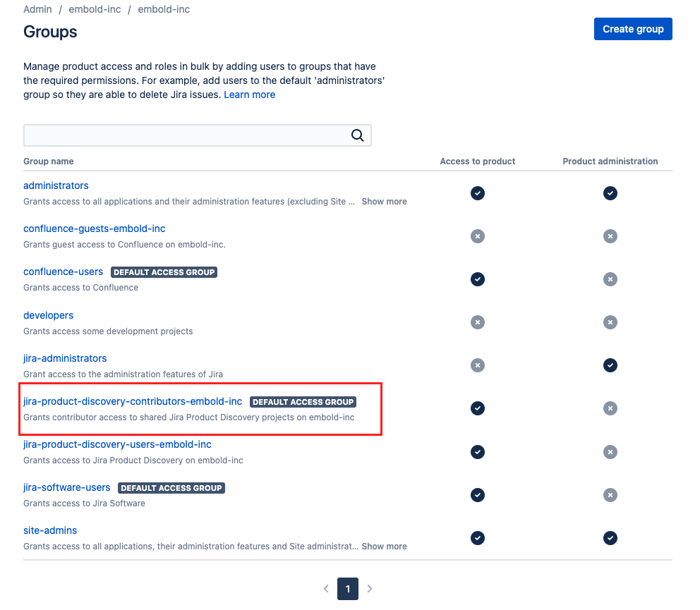
Task: Go to previous page chevron
Action: click(x=326, y=589)
